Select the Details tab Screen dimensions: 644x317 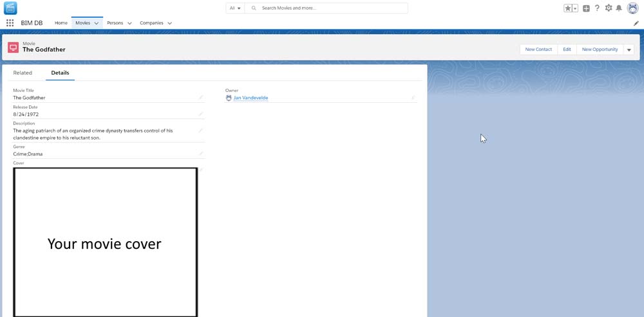click(60, 73)
